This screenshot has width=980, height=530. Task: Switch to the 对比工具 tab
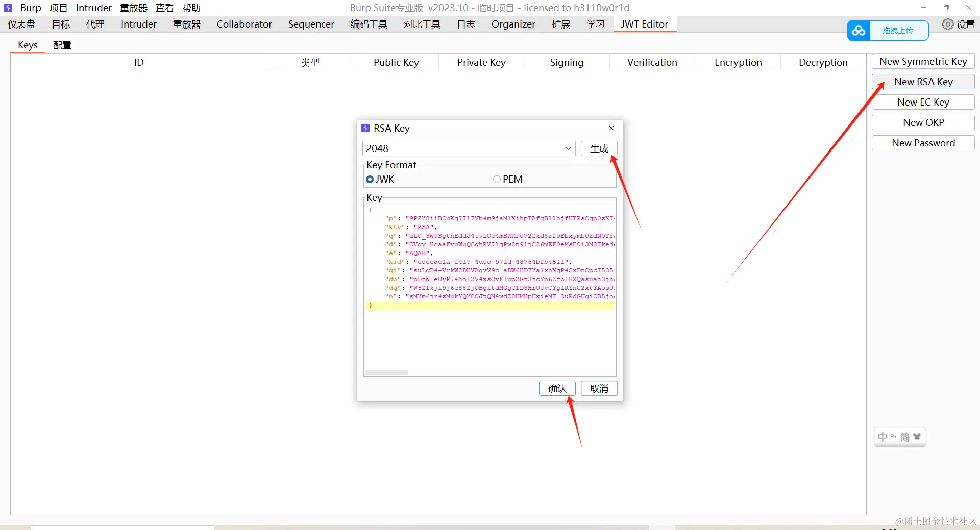click(x=422, y=24)
